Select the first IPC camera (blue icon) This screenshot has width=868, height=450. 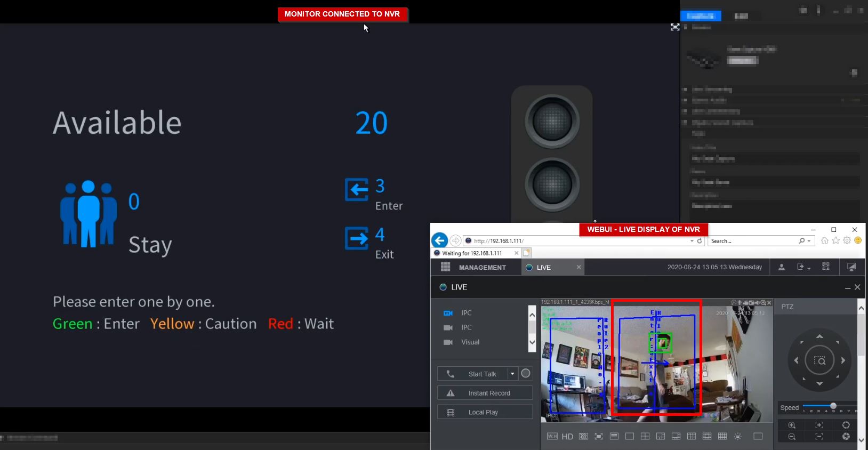click(x=448, y=313)
